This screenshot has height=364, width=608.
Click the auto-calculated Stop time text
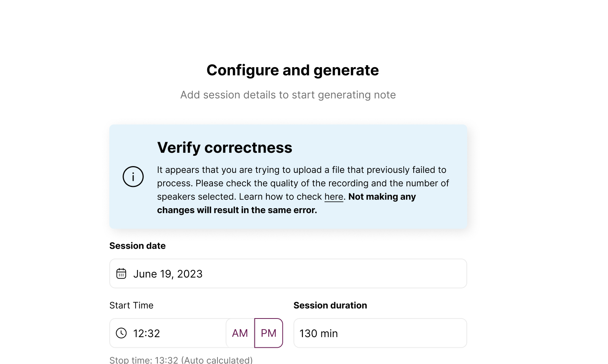click(x=181, y=360)
